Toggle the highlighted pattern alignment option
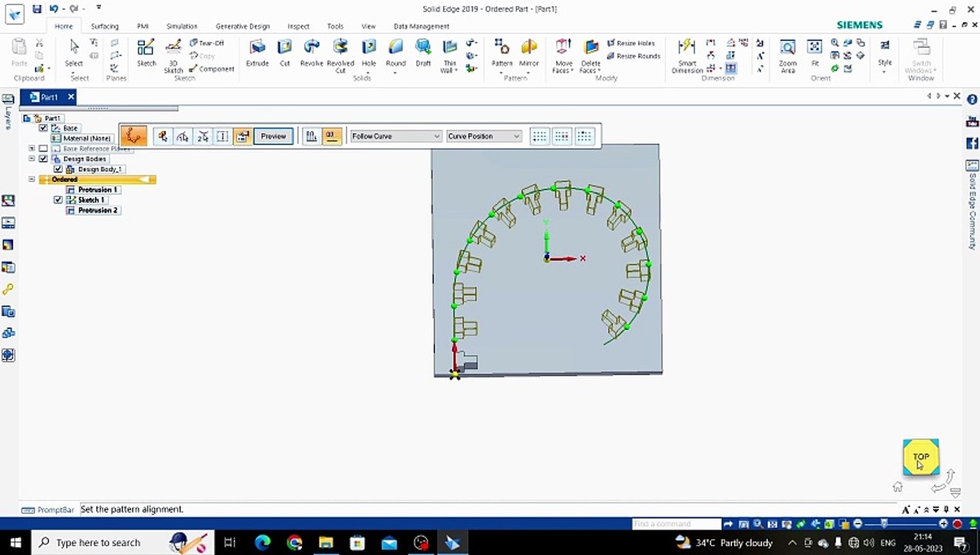 click(x=331, y=136)
